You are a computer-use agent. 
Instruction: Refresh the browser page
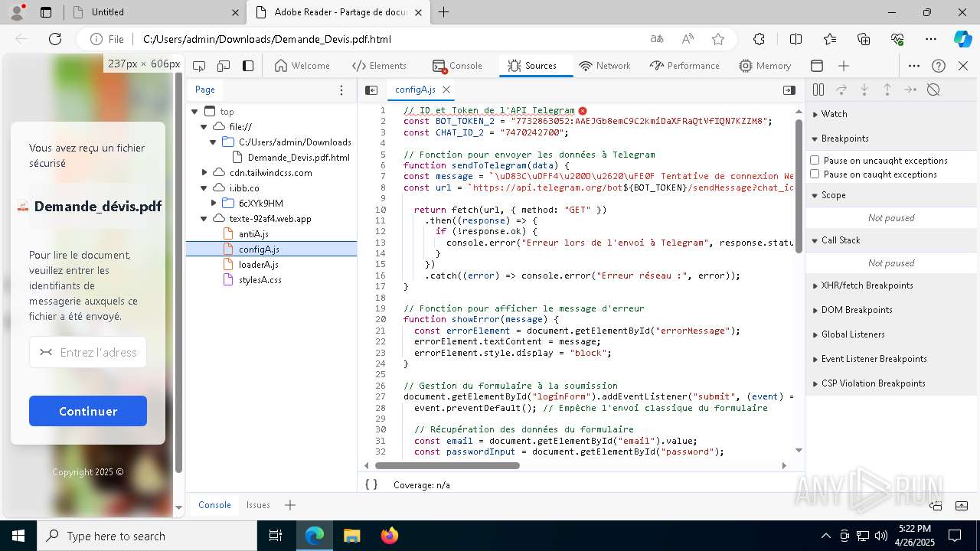(55, 39)
